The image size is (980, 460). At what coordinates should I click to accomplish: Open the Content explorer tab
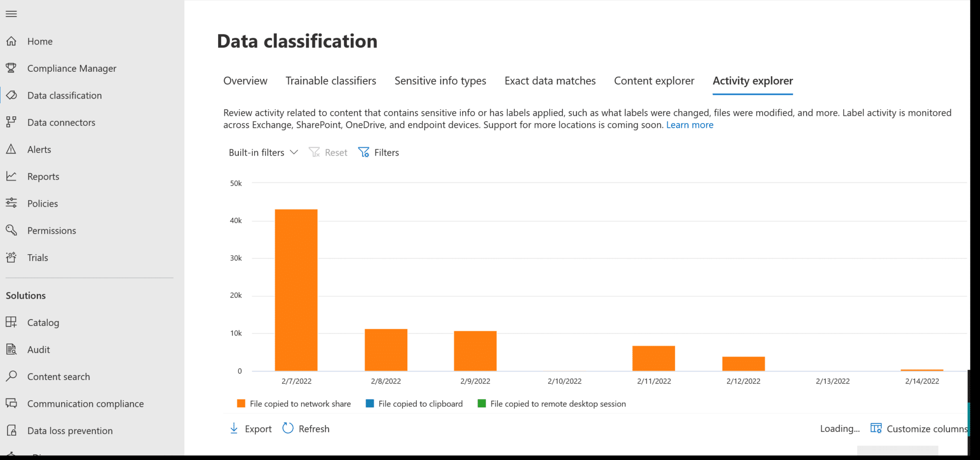[654, 80]
